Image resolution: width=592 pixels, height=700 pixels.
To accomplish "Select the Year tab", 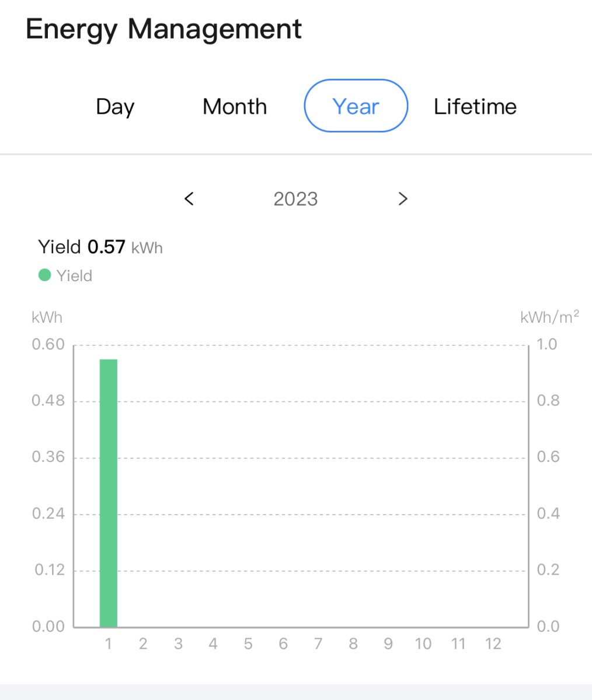I will click(x=356, y=106).
